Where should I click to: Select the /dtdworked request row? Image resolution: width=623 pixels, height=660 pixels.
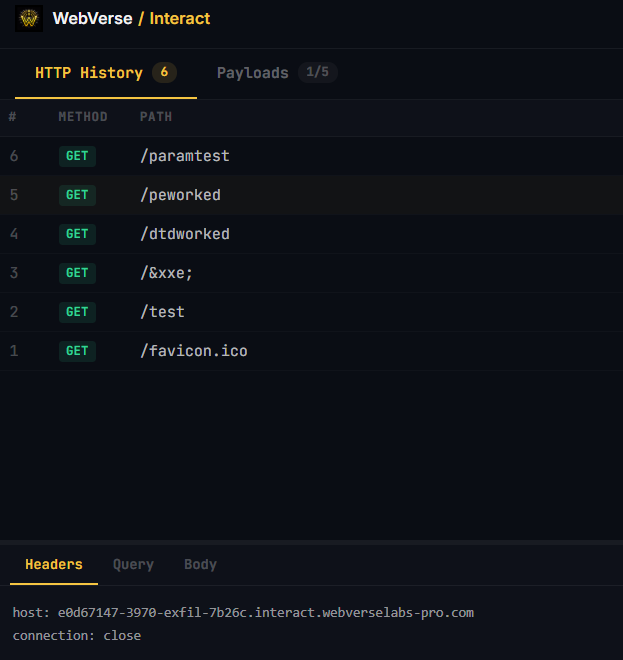(x=312, y=234)
